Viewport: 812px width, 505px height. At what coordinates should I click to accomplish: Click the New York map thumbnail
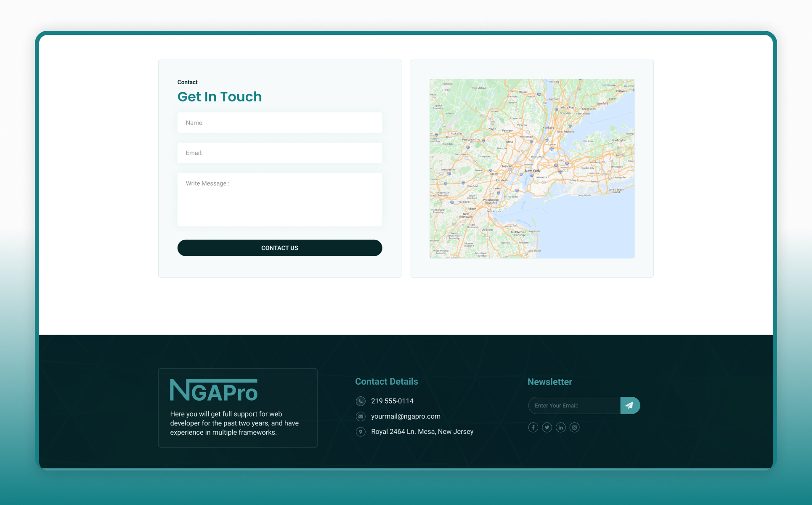click(532, 168)
